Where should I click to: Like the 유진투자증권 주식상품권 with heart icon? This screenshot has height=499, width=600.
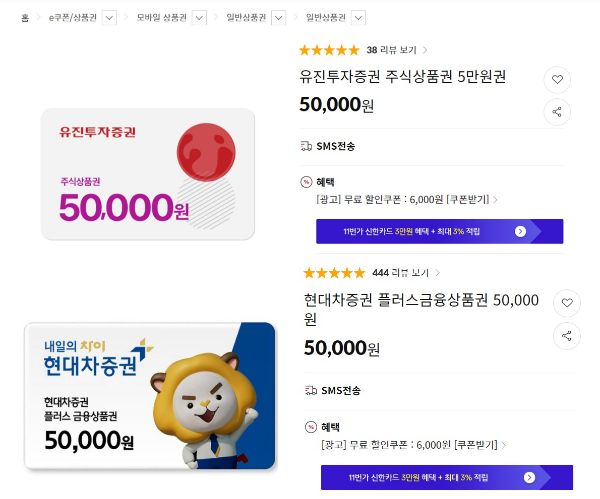pyautogui.click(x=558, y=80)
